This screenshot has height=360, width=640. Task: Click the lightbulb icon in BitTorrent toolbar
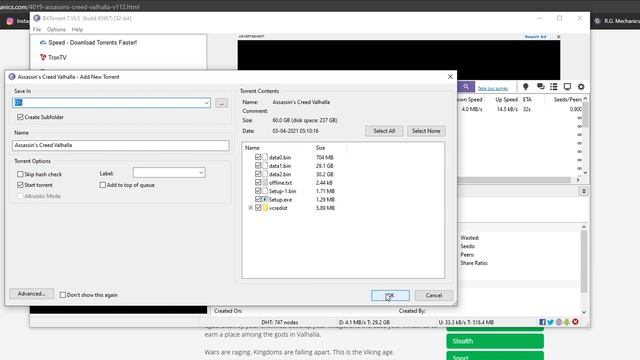pyautogui.click(x=525, y=87)
